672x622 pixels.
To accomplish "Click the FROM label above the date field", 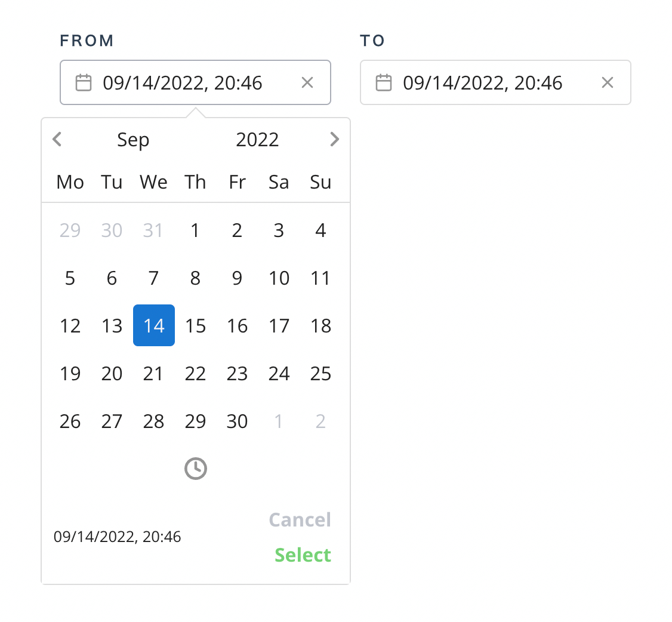I will click(x=87, y=40).
